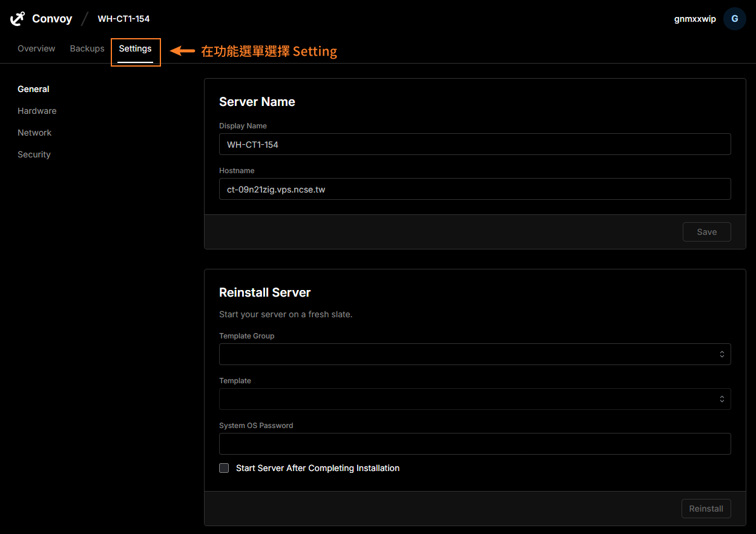The height and width of the screenshot is (534, 756).
Task: Click the Display Name input field
Action: pyautogui.click(x=475, y=145)
